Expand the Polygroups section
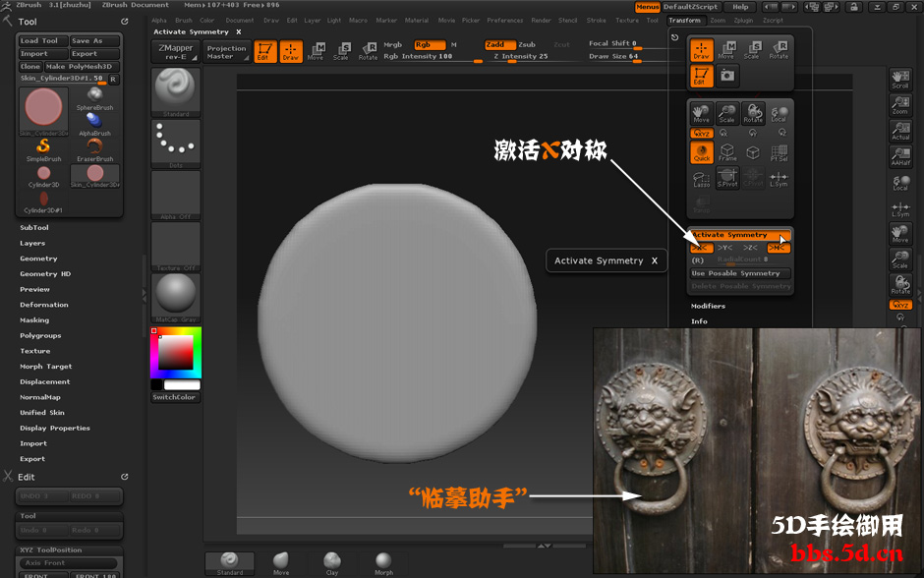Screen dimensions: 924x578 pyautogui.click(x=40, y=335)
